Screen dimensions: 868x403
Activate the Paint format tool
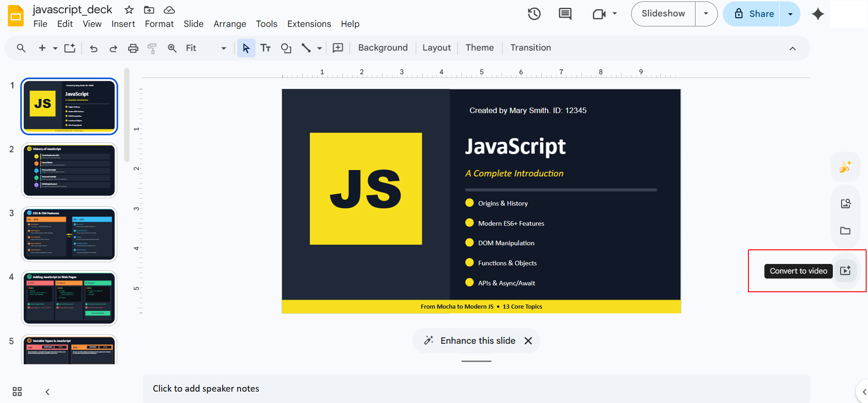(x=152, y=48)
